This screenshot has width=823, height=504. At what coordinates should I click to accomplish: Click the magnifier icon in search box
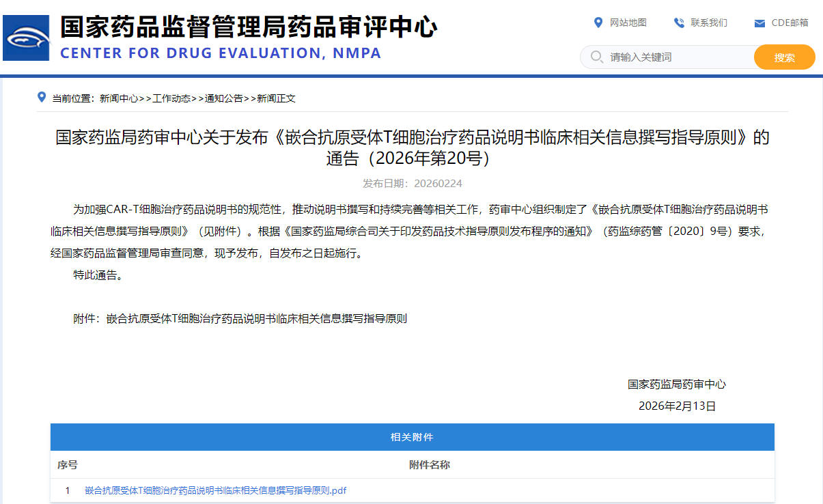pos(596,57)
